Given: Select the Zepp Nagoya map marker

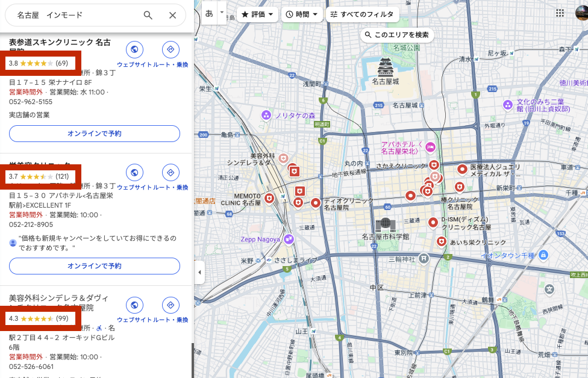Looking at the screenshot, I should click(x=289, y=239).
